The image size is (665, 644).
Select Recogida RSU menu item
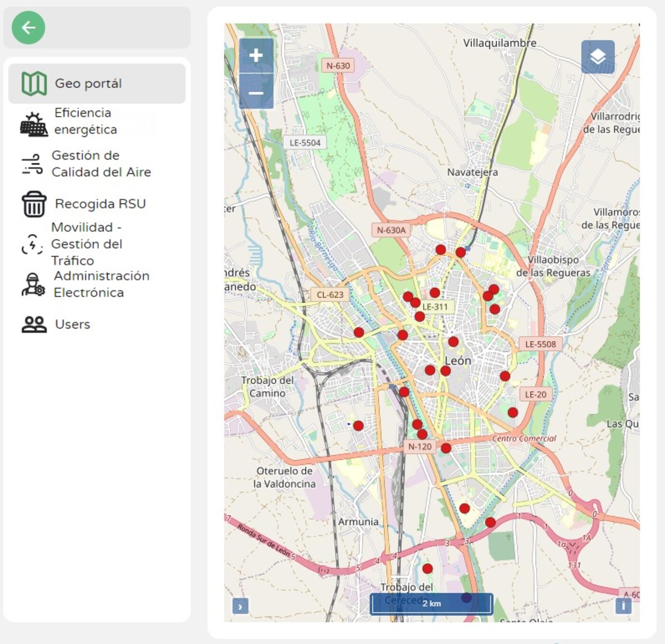pyautogui.click(x=100, y=204)
